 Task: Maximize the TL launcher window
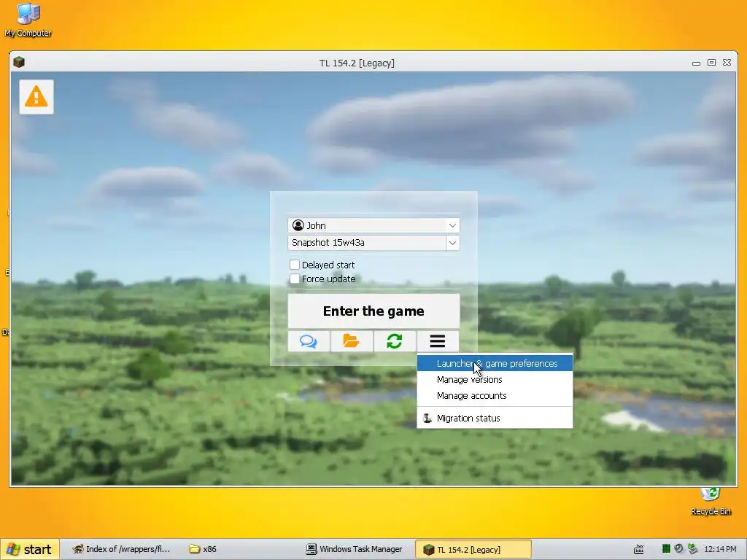(712, 63)
